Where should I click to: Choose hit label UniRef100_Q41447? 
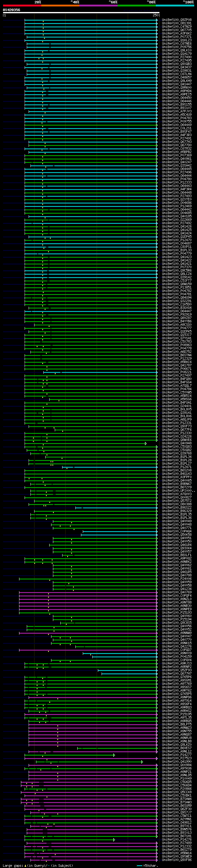[x=177, y=84]
